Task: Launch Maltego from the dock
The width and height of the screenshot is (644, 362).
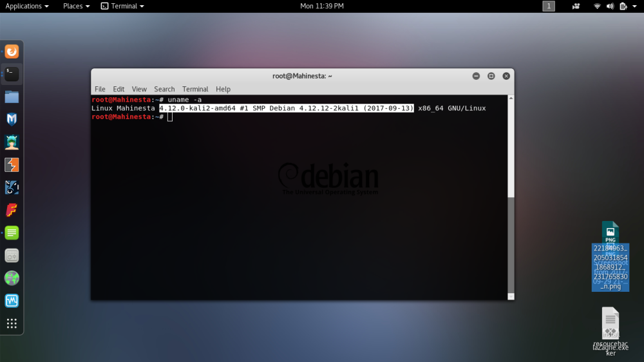Action: (12, 187)
